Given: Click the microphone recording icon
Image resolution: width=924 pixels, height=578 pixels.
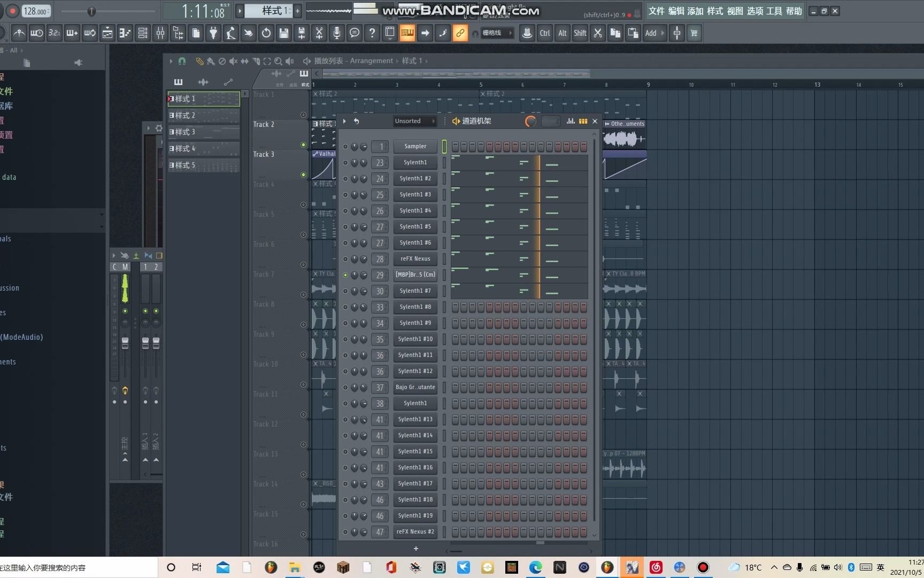Looking at the screenshot, I should 337,33.
